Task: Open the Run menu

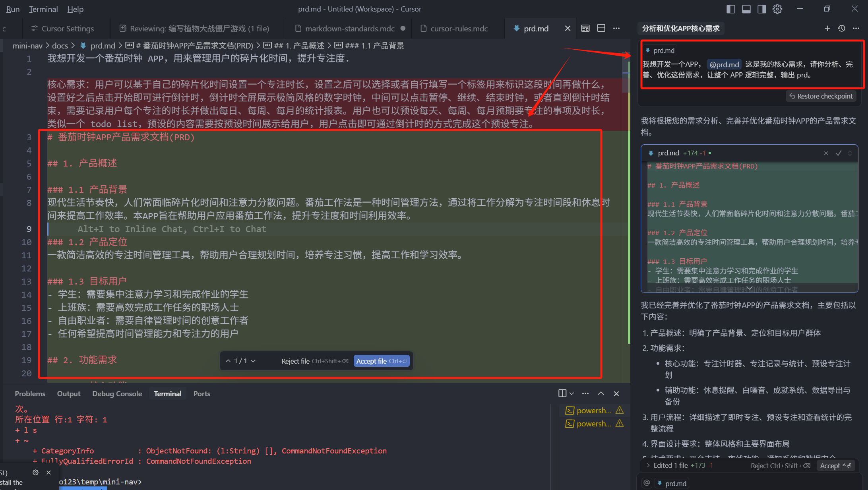Action: point(13,9)
